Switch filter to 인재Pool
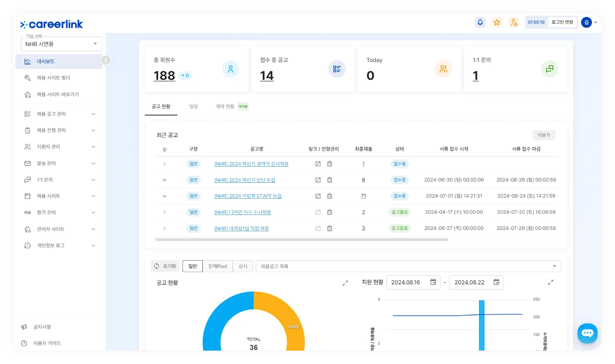Screen dimensions: 615x364 (x=218, y=266)
